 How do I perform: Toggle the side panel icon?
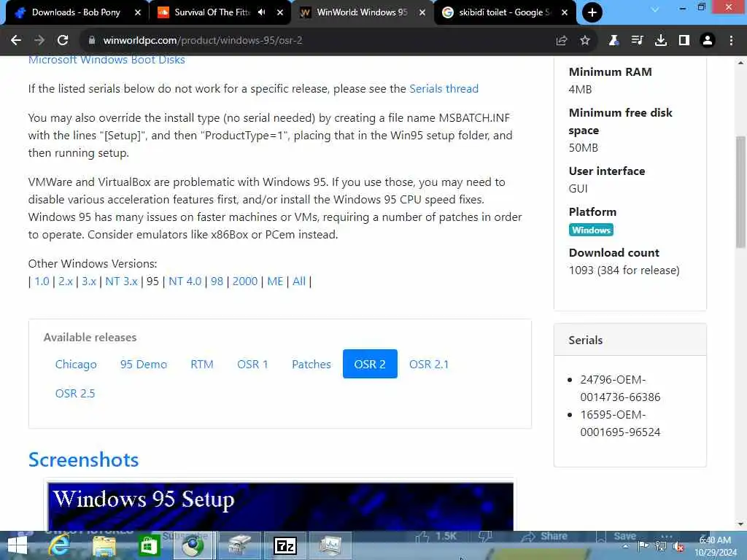(684, 41)
